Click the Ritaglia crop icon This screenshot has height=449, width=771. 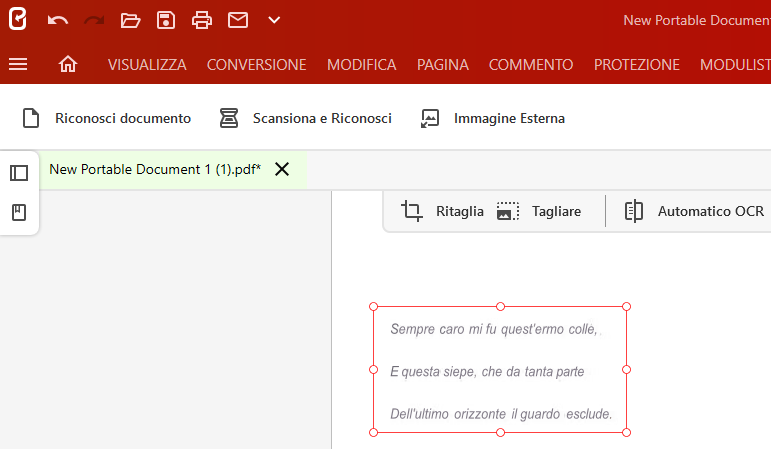click(x=412, y=211)
